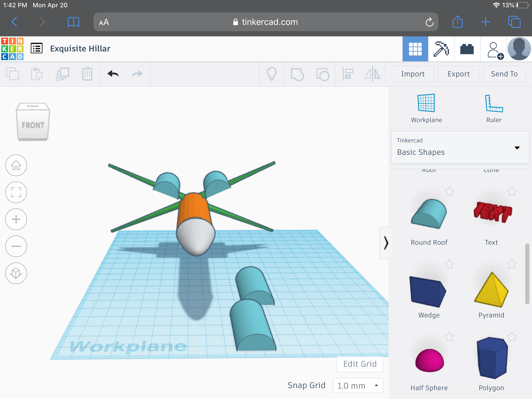The height and width of the screenshot is (399, 532).
Task: Switch to Blocks pickaxe mode
Action: pyautogui.click(x=441, y=49)
